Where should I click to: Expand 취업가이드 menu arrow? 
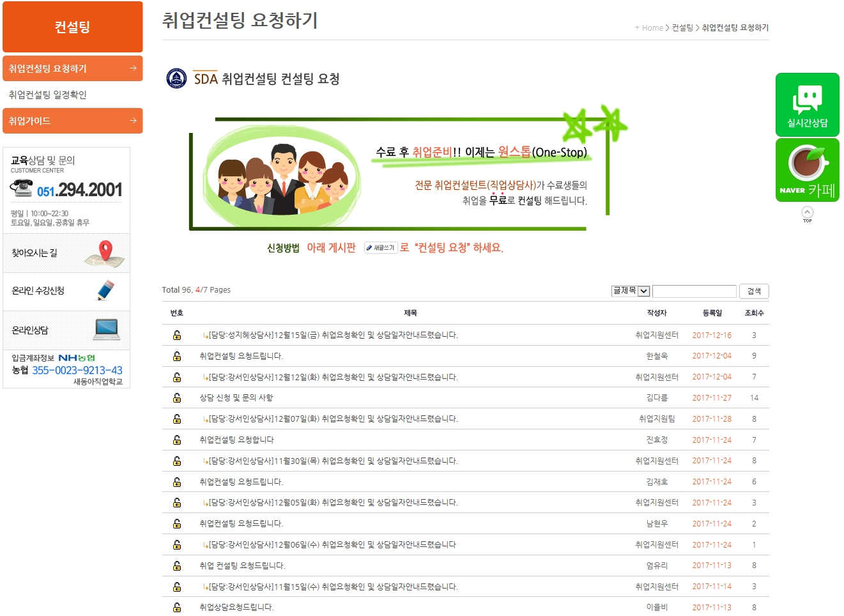click(133, 121)
